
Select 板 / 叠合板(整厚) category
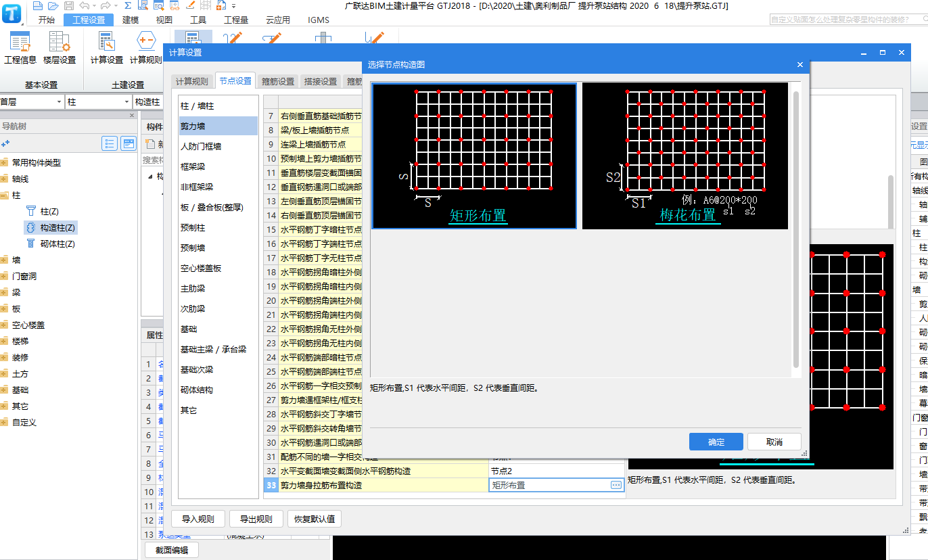coord(218,207)
